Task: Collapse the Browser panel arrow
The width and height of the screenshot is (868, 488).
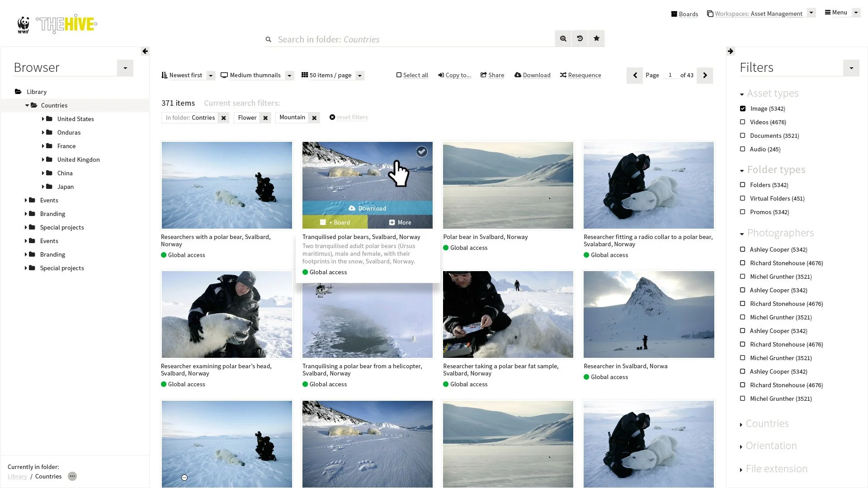Action: coord(145,51)
